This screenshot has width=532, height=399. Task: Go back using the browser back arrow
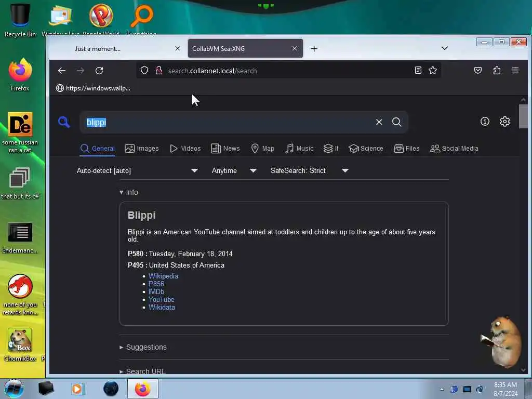62,71
